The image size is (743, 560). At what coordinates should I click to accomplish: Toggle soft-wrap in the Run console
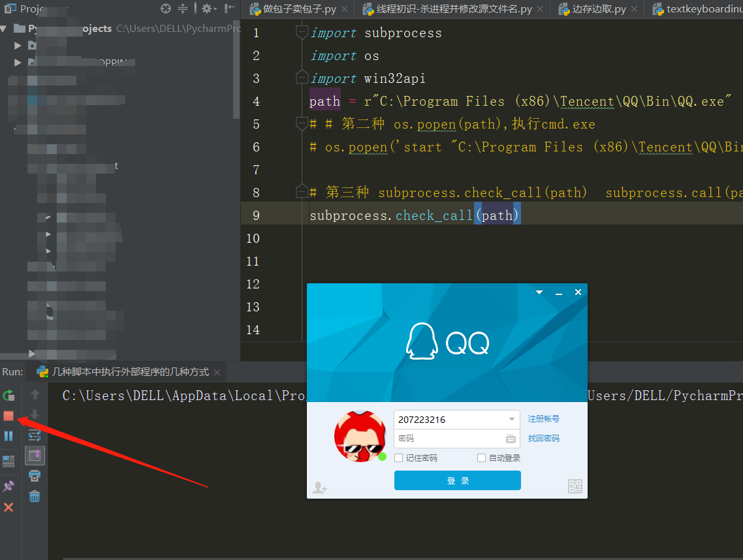click(x=35, y=435)
